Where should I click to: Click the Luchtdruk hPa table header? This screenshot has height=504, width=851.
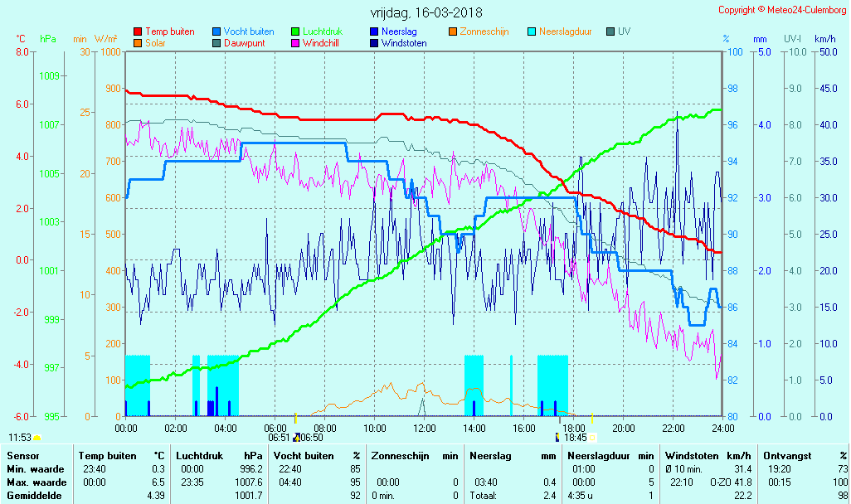click(219, 455)
